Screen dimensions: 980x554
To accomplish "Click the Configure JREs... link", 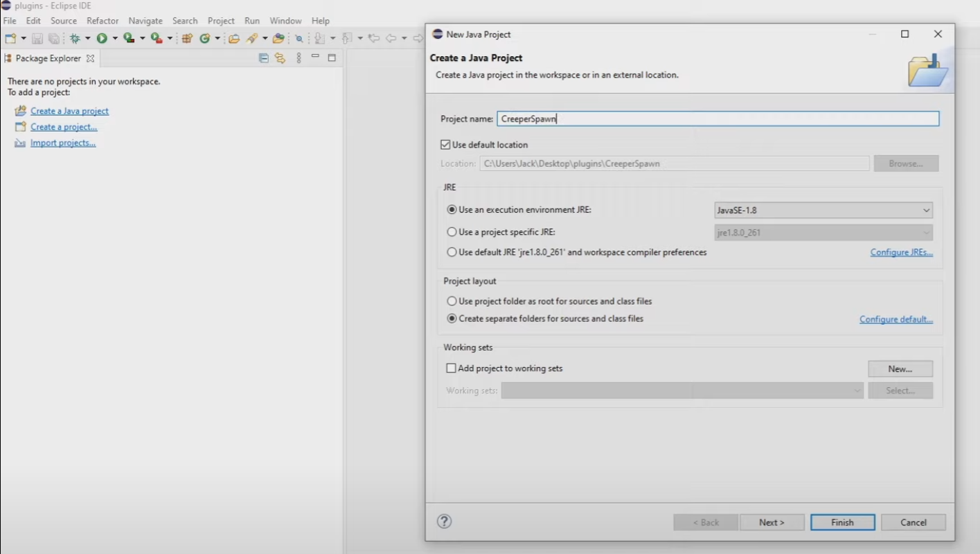I will coord(902,252).
